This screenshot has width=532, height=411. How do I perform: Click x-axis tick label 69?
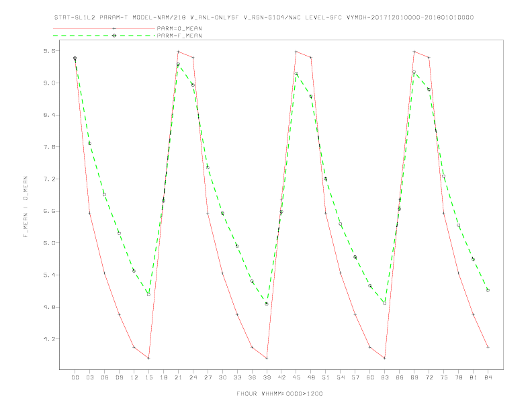pyautogui.click(x=414, y=377)
